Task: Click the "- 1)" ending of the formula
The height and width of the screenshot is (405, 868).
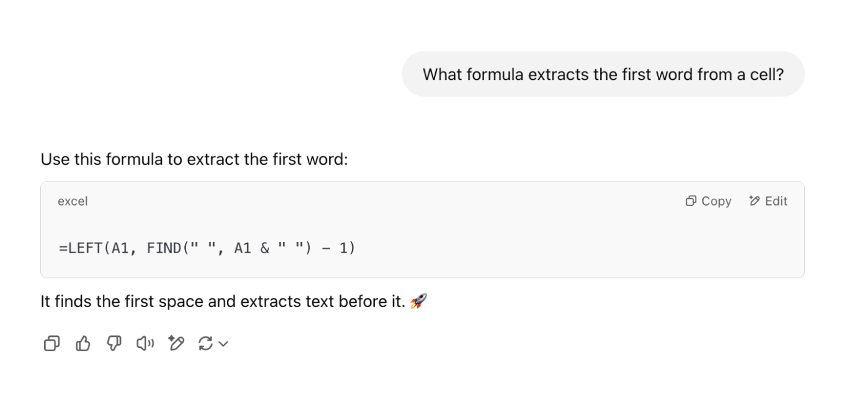Action: [x=339, y=248]
